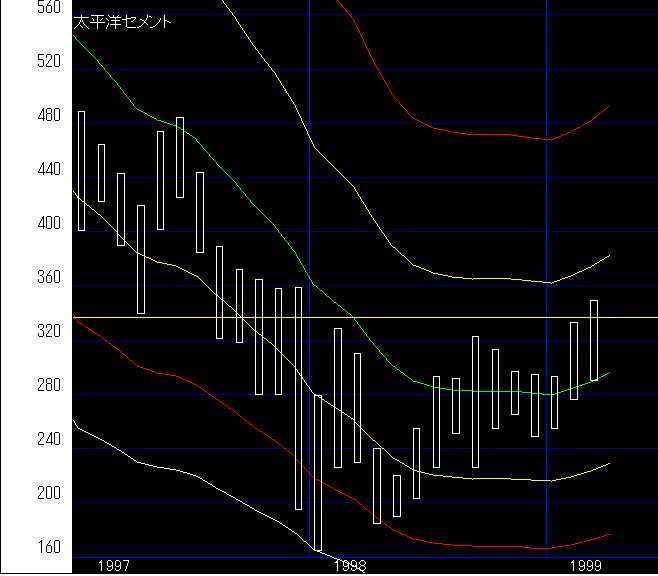Viewport: 658px width, 576px height.
Task: Click the straight horizontal yellow line above 320
Action: click(450, 317)
